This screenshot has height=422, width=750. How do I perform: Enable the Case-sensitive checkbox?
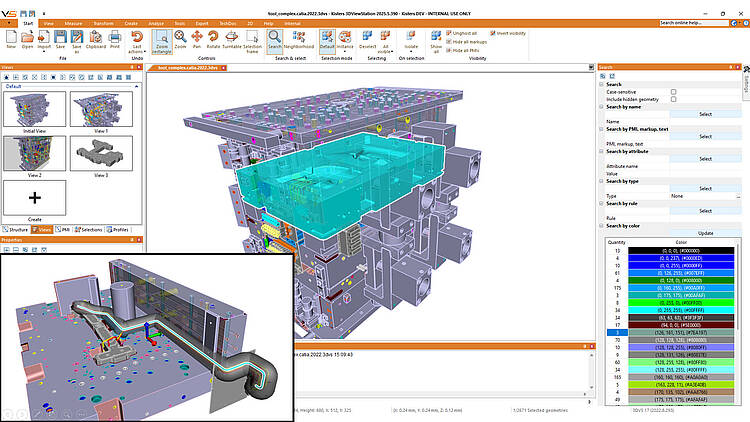(674, 91)
